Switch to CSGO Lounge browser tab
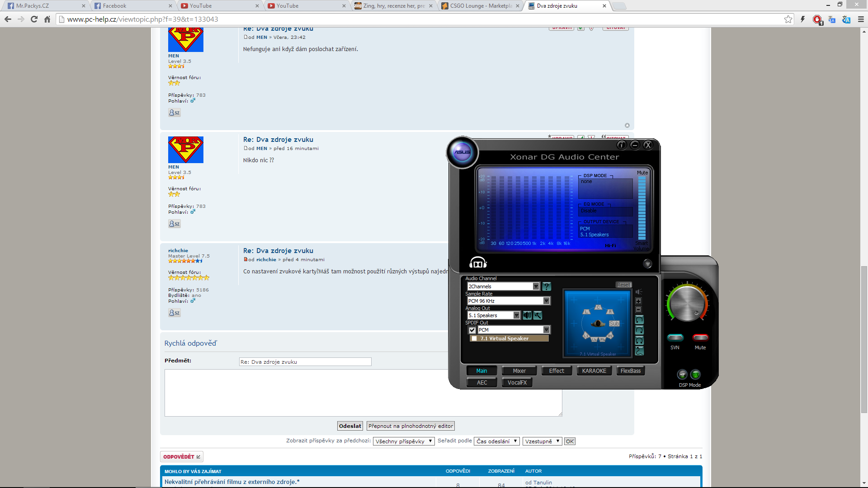 point(481,6)
